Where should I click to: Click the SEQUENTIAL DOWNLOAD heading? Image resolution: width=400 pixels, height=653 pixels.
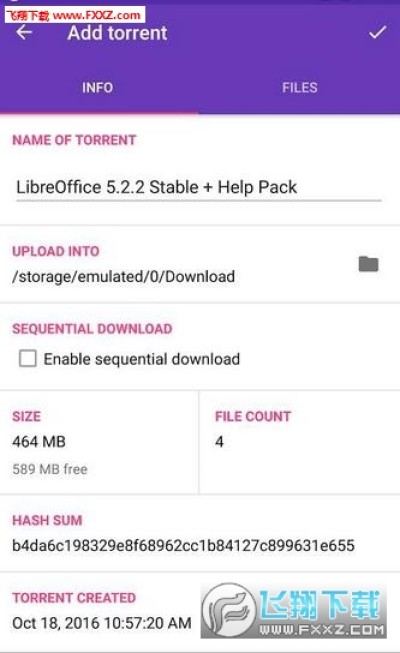click(x=92, y=329)
